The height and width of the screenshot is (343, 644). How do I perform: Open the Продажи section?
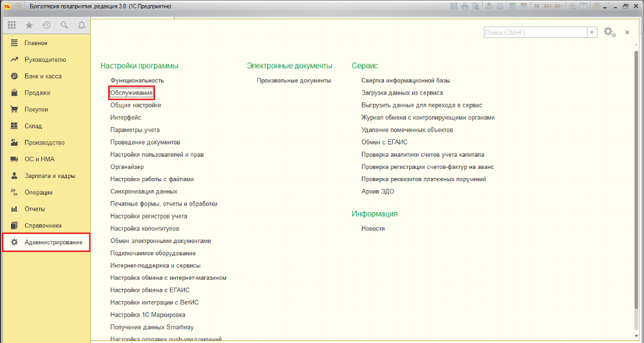pyautogui.click(x=46, y=93)
